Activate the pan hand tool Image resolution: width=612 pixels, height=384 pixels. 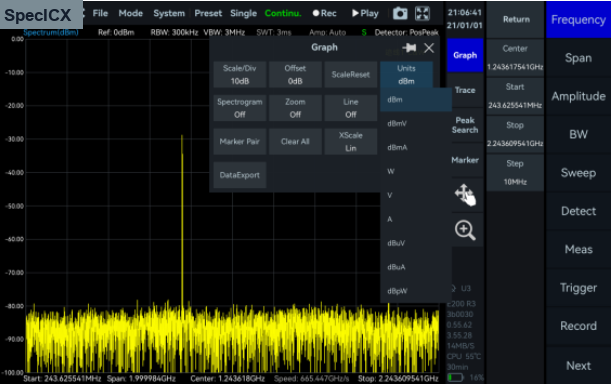tap(465, 195)
